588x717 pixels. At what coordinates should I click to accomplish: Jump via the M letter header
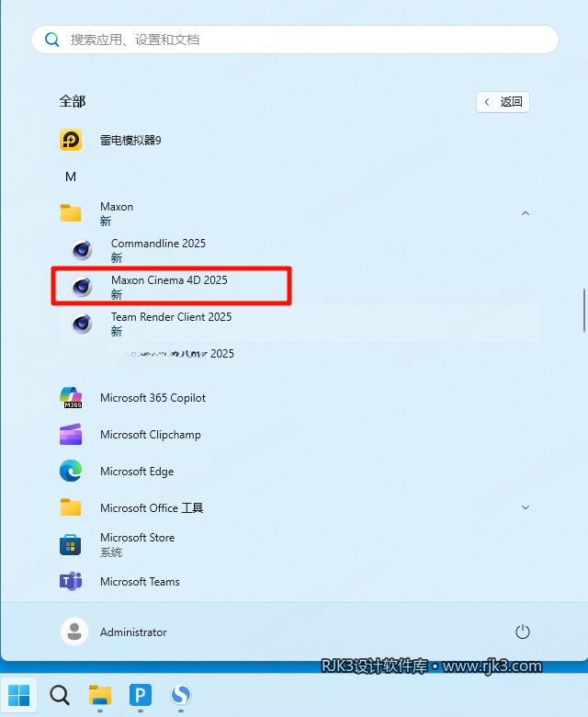[71, 176]
